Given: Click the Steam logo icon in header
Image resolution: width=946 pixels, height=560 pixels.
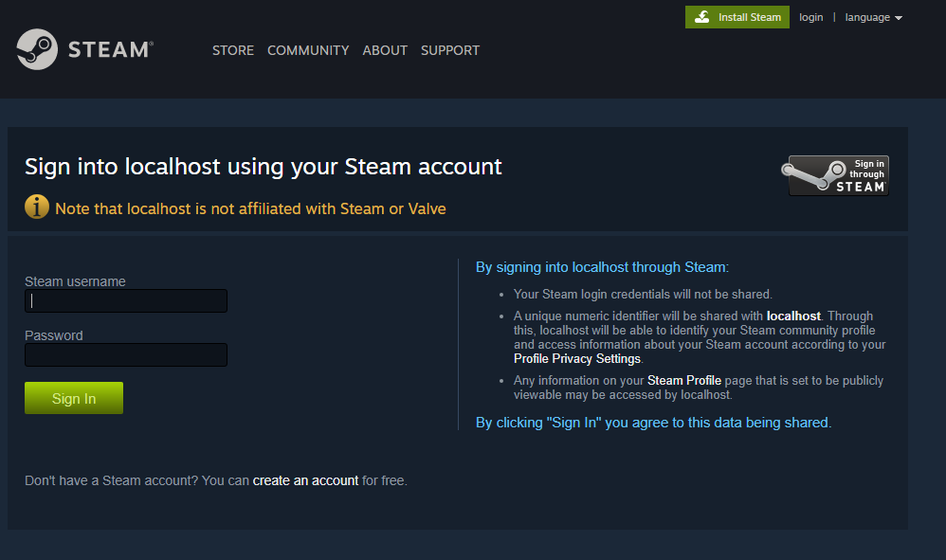Looking at the screenshot, I should click(x=37, y=49).
